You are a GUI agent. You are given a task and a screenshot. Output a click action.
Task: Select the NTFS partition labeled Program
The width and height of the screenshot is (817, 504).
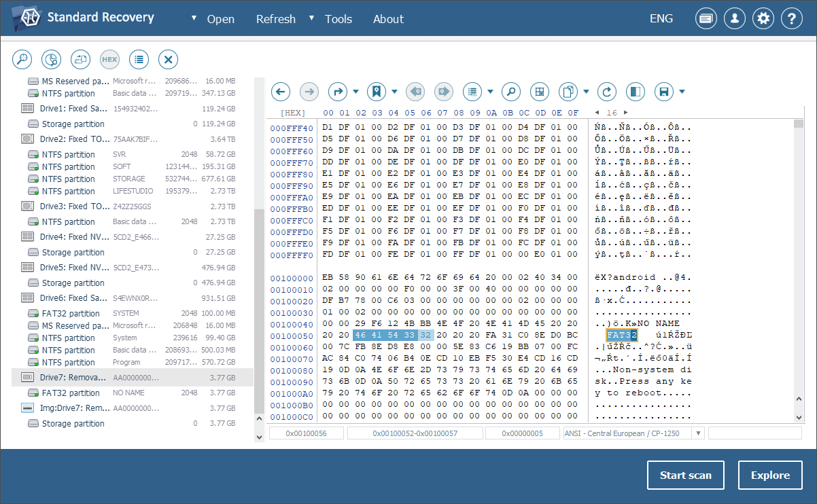pos(132,362)
